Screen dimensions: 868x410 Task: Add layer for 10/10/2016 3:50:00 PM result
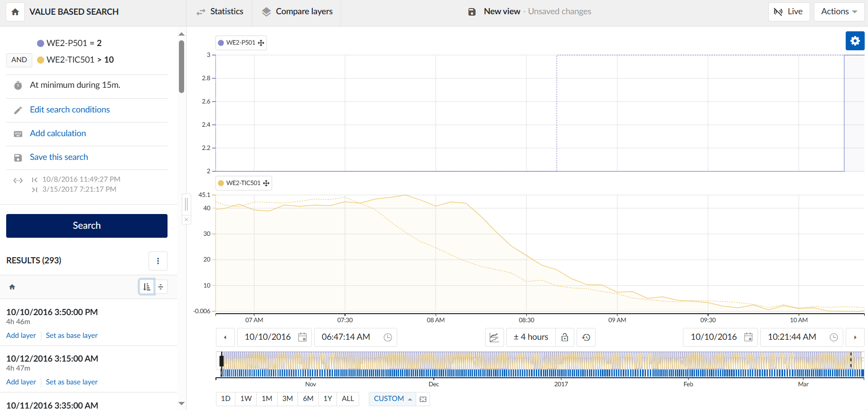click(x=21, y=335)
